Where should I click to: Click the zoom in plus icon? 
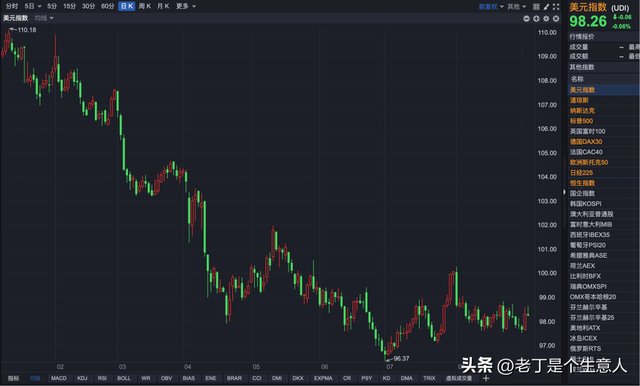tap(536, 18)
